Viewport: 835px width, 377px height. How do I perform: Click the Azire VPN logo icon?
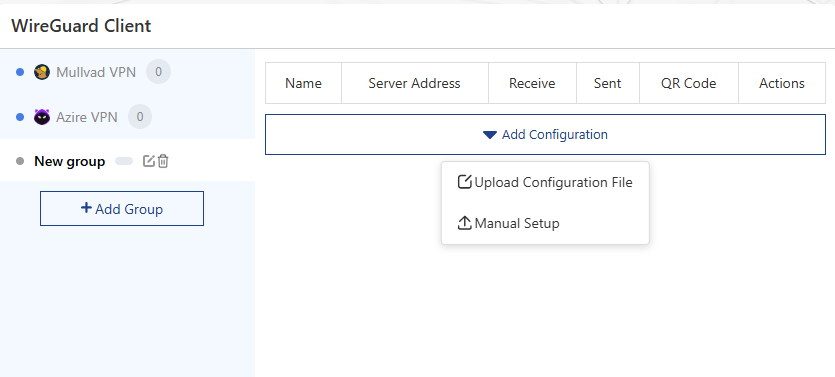click(x=42, y=117)
